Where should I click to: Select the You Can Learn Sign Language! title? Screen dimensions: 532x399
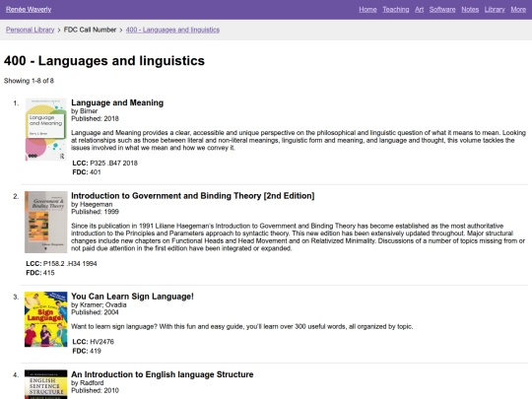(x=132, y=297)
